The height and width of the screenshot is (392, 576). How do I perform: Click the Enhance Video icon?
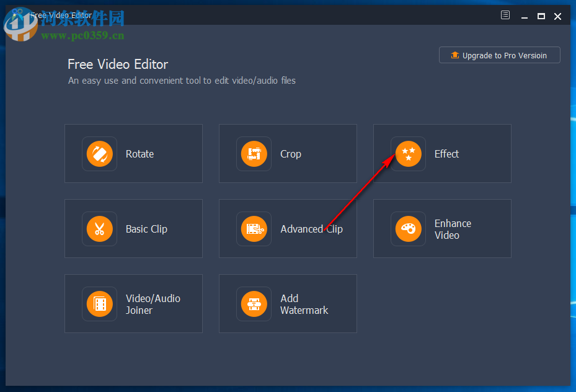[x=408, y=229]
